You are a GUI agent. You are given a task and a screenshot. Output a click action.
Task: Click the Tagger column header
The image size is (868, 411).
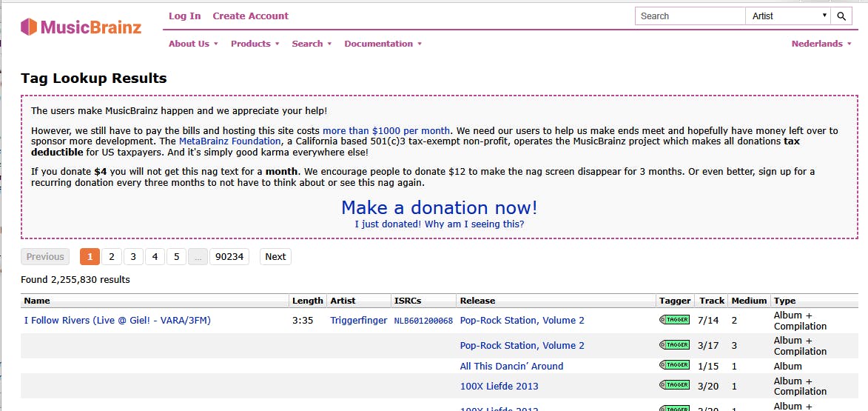coord(675,301)
